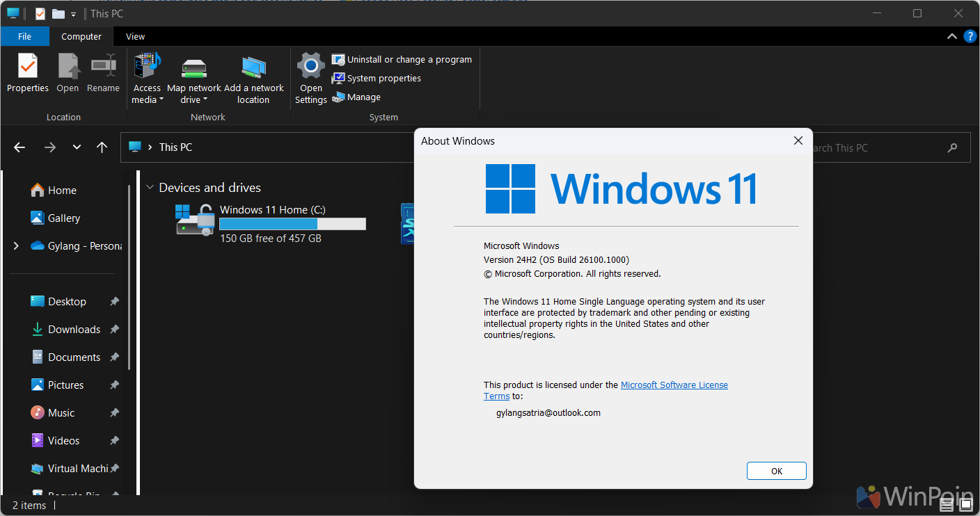Open Customize Quick Access Toolbar dropdown arrow
Screen dimensions: 980x516
[74, 14]
